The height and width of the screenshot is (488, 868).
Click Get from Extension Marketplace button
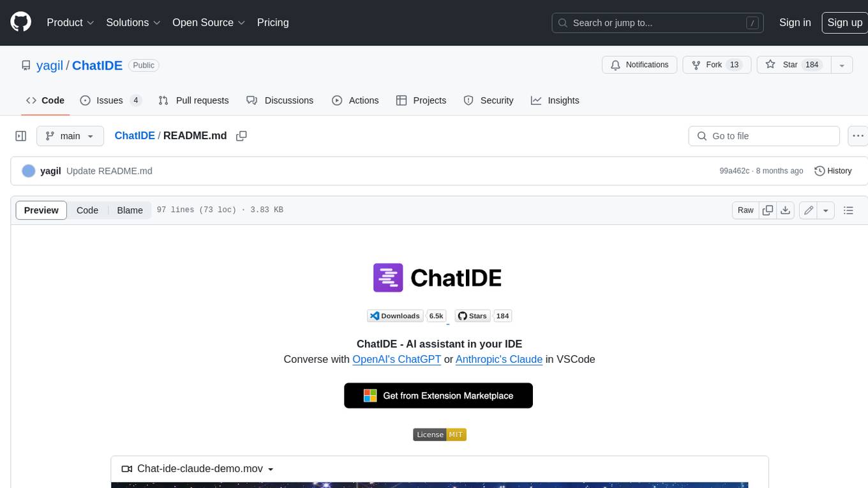tap(438, 395)
